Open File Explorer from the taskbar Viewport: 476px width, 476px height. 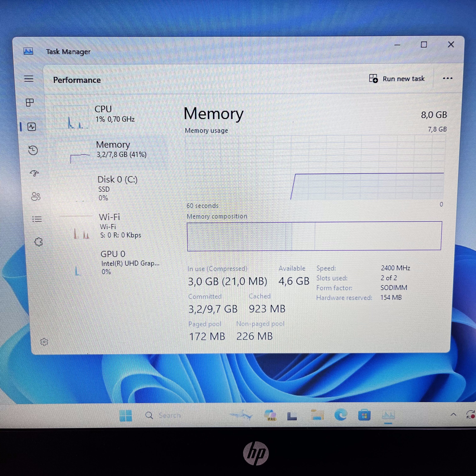(317, 415)
